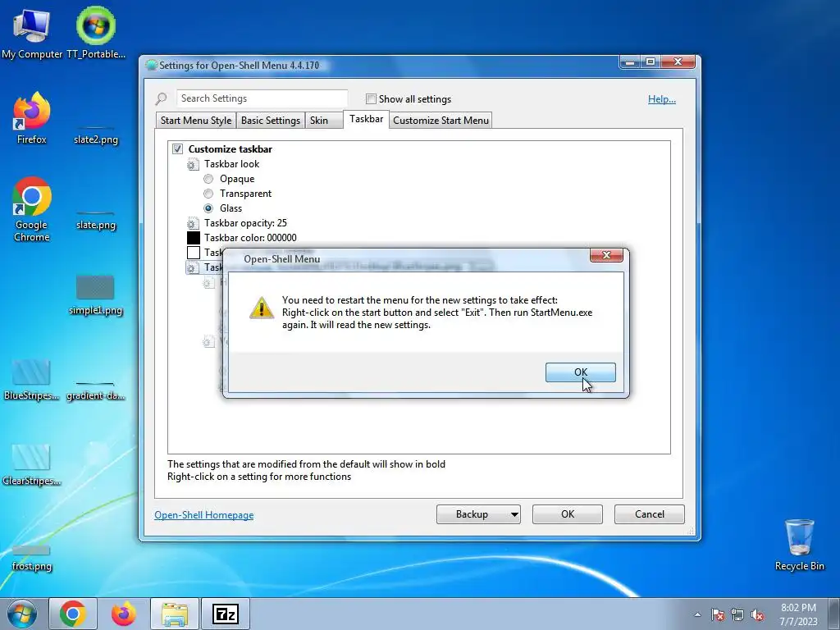
Task: Open the Windows Start button
Action: [x=22, y=614]
